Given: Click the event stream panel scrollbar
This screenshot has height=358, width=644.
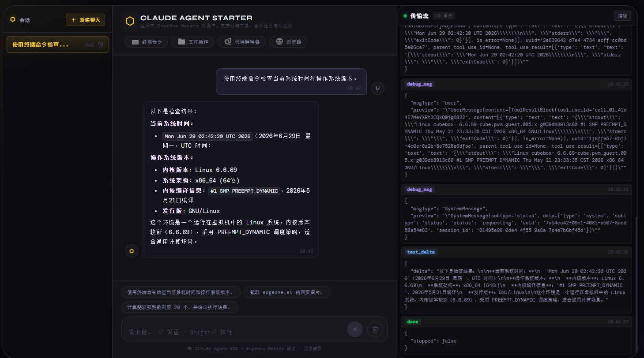Looking at the screenshot, I should click(637, 284).
